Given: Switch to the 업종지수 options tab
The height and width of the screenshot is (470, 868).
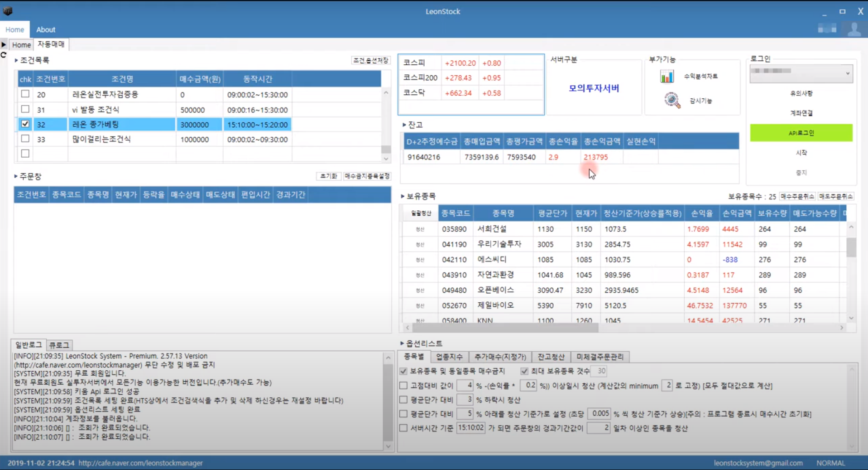Looking at the screenshot, I should point(449,357).
